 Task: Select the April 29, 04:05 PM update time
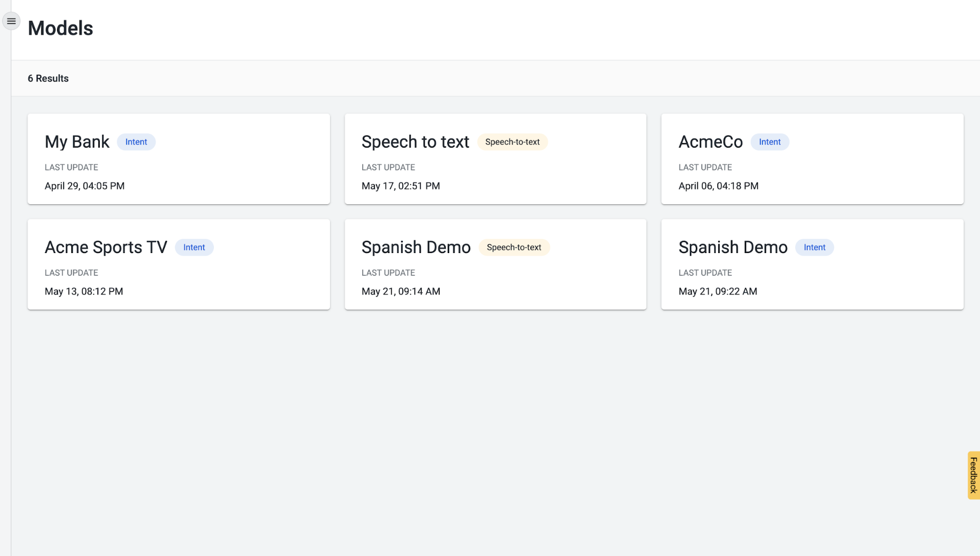click(85, 186)
